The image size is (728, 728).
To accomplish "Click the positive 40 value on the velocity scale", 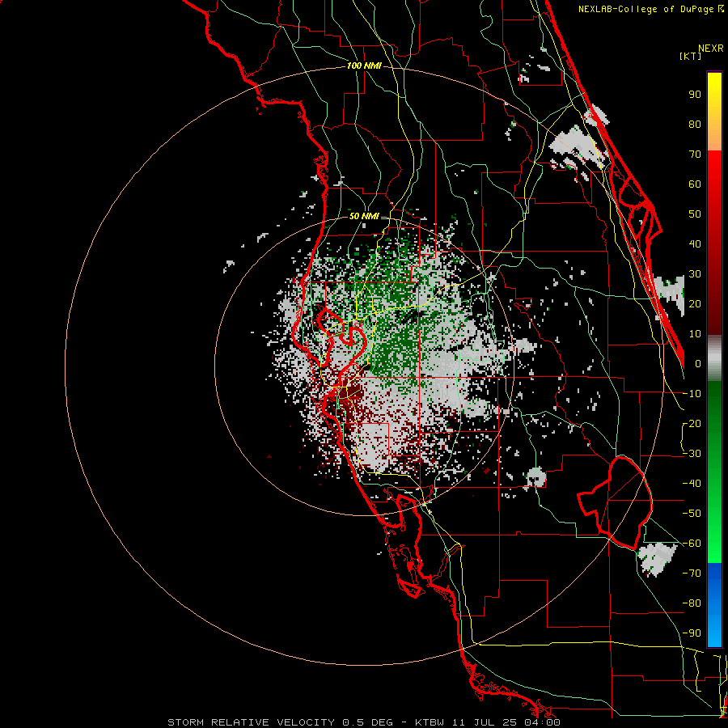I will [695, 244].
